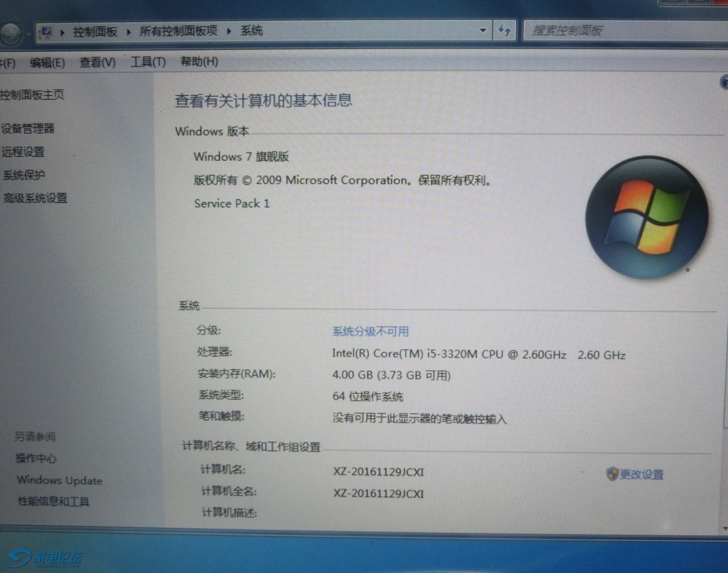728x573 pixels.
Task: Open 远程设置
Action: pyautogui.click(x=24, y=152)
